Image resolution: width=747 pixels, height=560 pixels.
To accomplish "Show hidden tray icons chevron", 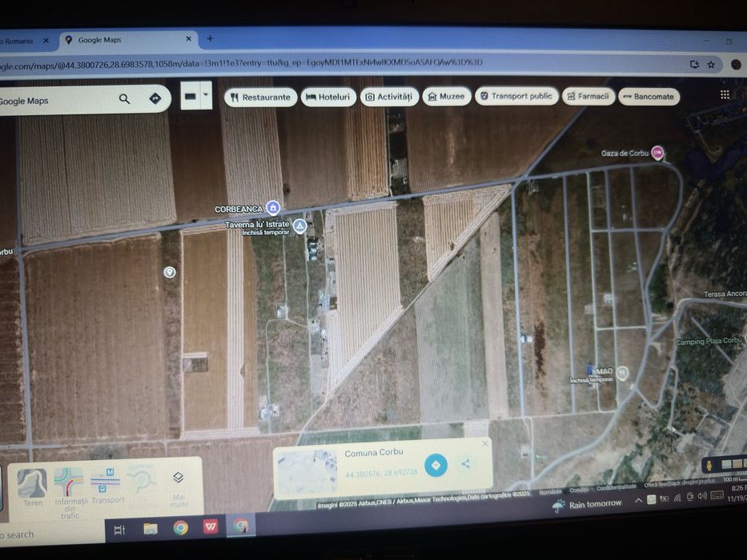I will pyautogui.click(x=638, y=501).
